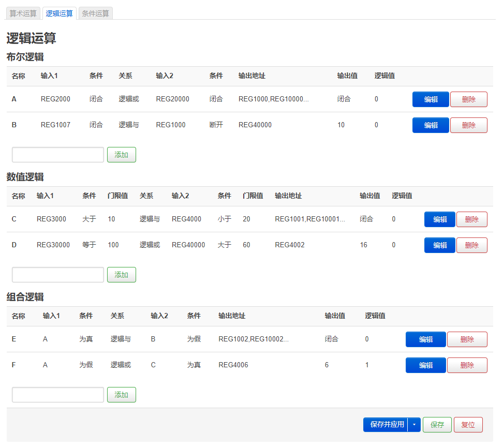The height and width of the screenshot is (448, 503).
Task: Click 删除 for row F
Action: coord(467,365)
